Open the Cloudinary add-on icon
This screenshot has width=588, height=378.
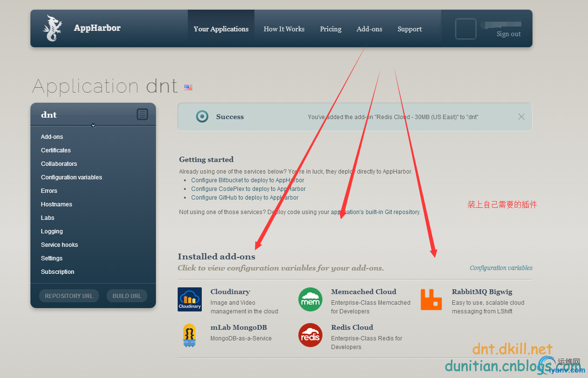(x=190, y=299)
